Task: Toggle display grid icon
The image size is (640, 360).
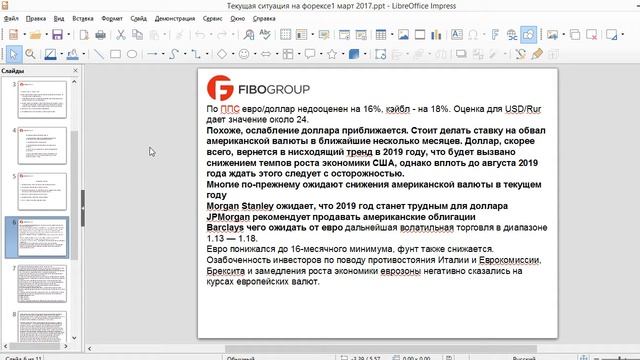Action: coord(285,35)
